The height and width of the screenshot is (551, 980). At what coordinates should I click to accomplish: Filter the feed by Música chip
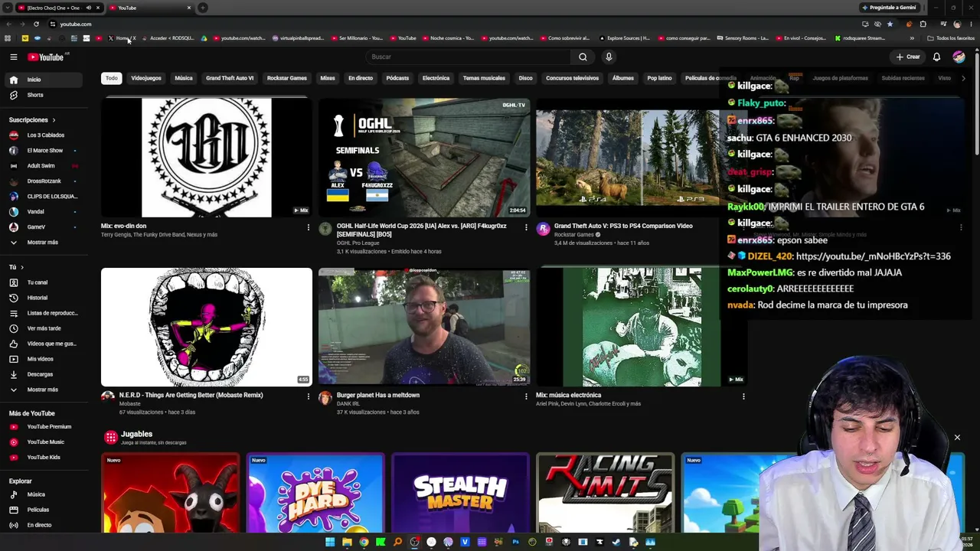coord(184,78)
